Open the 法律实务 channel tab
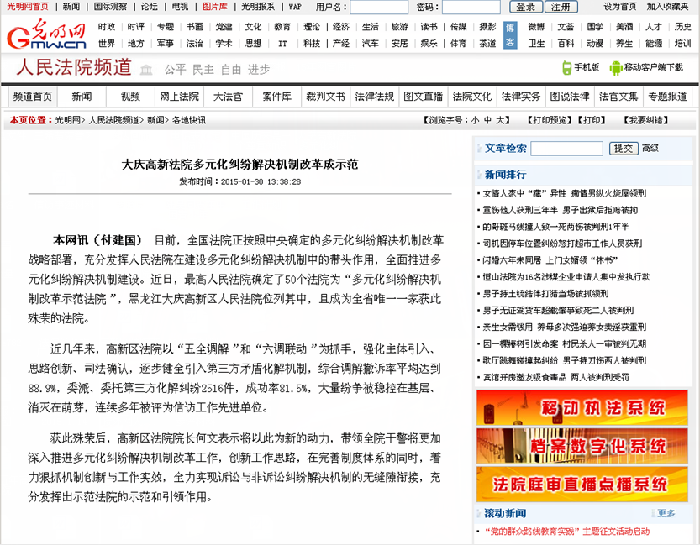 (x=521, y=97)
